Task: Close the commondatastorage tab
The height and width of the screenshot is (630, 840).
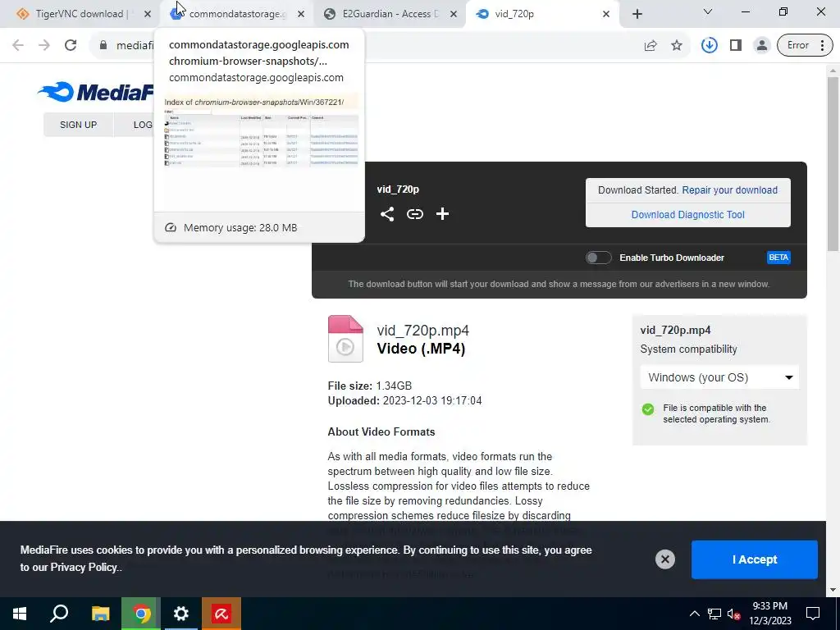Action: click(301, 14)
